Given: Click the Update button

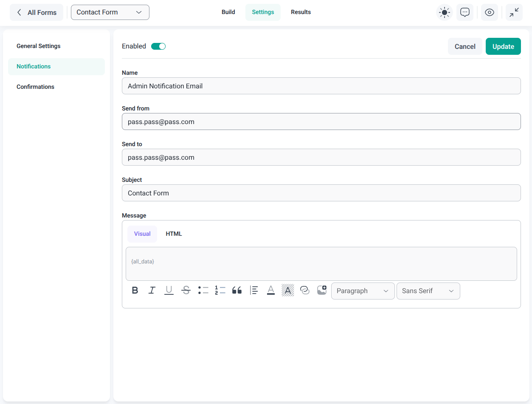Looking at the screenshot, I should pyautogui.click(x=503, y=46).
